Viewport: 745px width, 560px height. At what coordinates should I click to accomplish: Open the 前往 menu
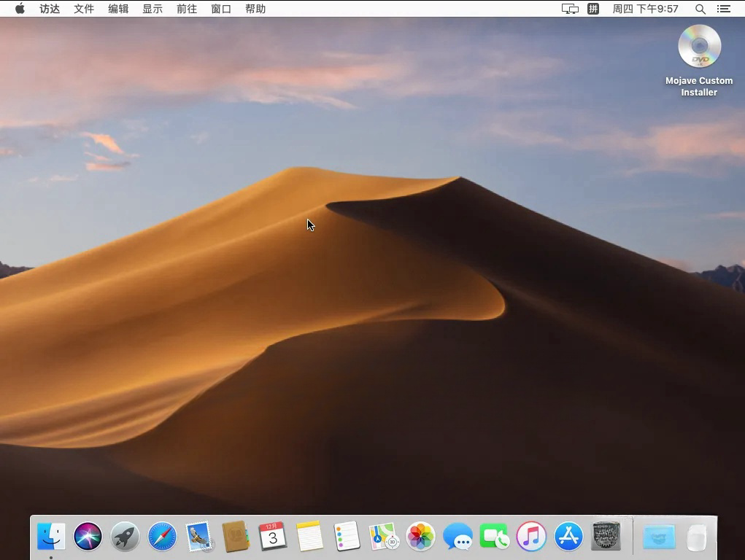187,9
